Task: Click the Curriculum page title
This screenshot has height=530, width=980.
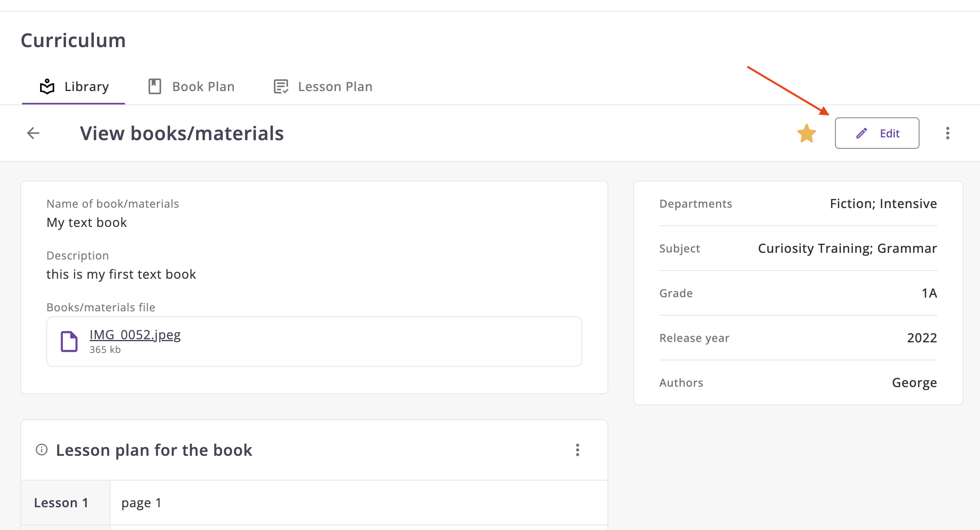Action: (x=73, y=40)
